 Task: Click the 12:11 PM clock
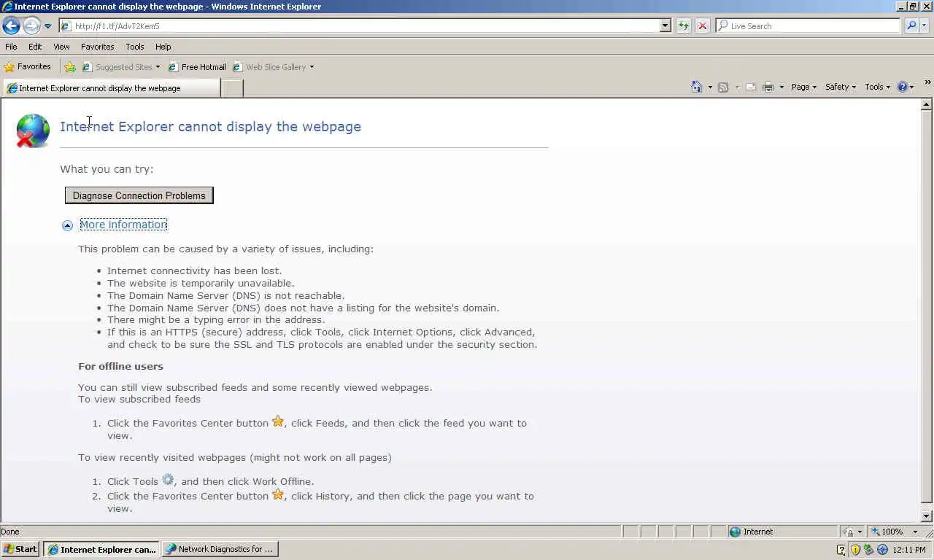click(908, 550)
